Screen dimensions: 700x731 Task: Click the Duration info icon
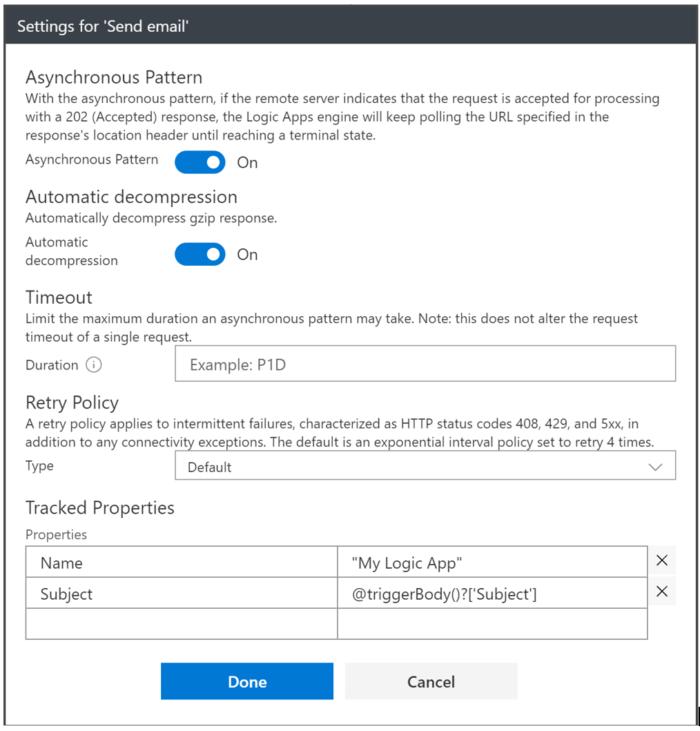(x=95, y=364)
